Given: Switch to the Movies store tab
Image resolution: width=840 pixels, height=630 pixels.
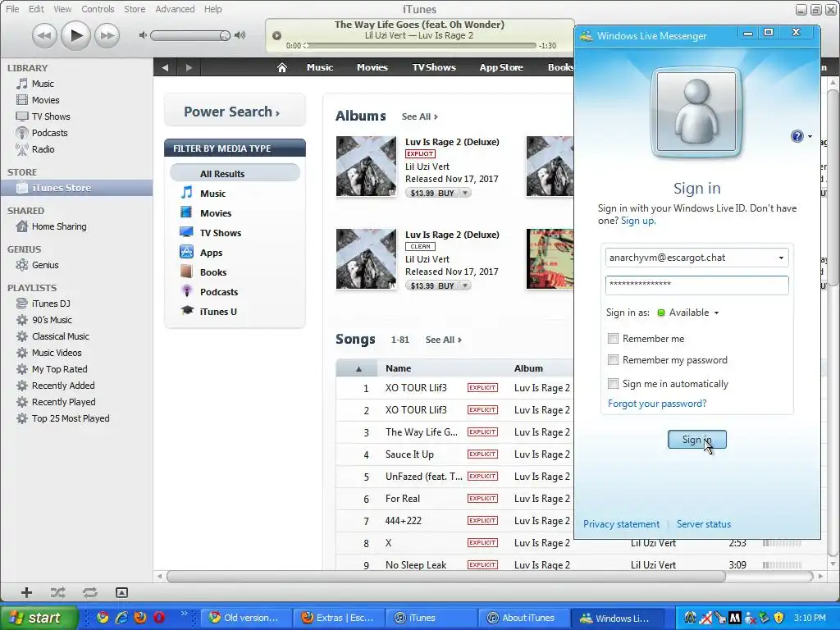Looking at the screenshot, I should [x=372, y=67].
